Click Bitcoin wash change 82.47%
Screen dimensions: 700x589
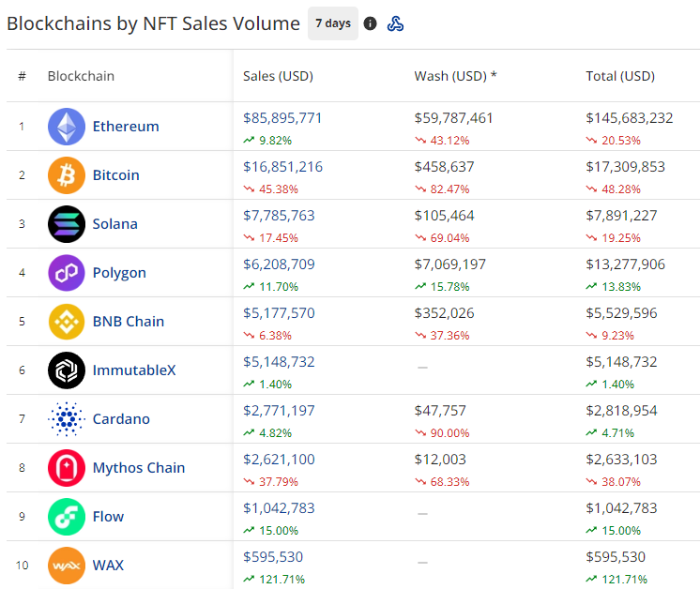click(x=442, y=189)
